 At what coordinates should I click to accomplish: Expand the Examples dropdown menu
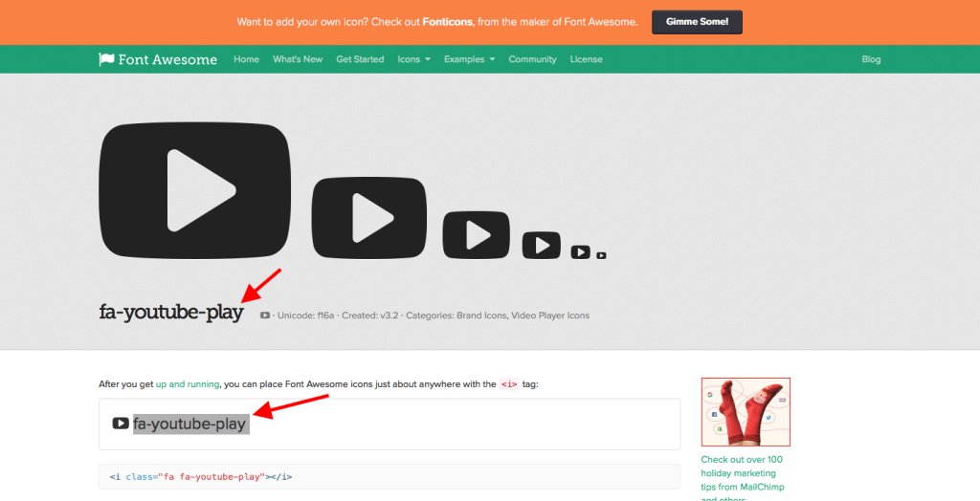pos(469,59)
